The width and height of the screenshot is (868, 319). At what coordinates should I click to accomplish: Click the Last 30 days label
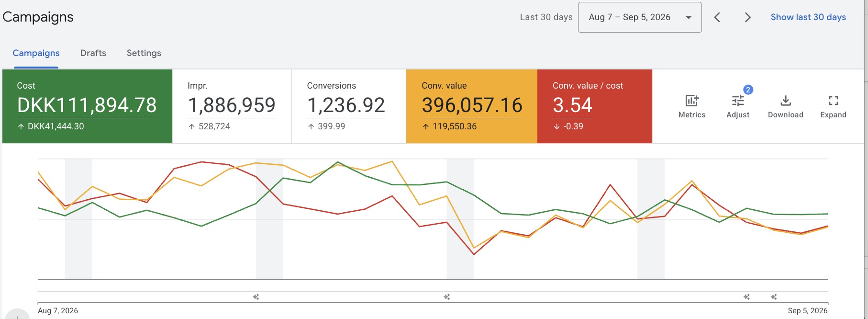[546, 17]
